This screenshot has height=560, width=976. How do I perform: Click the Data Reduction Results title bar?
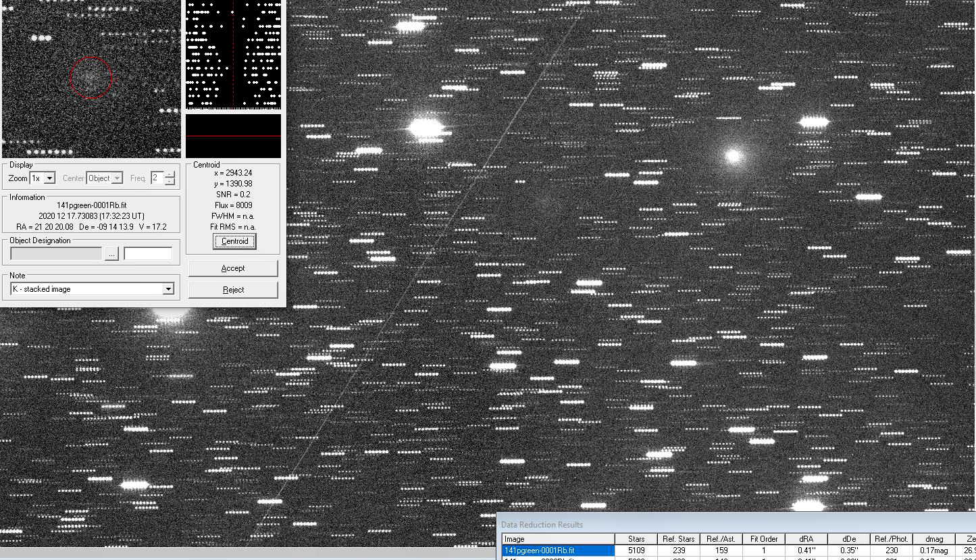(736, 524)
